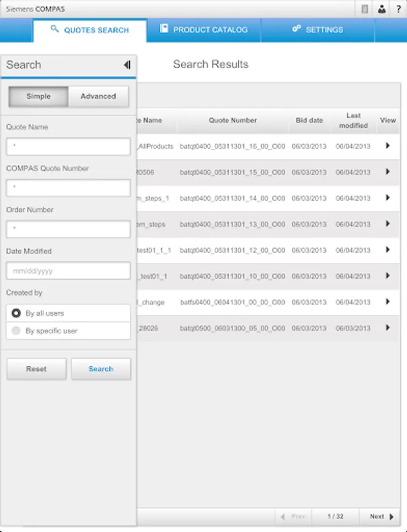View quote batfs0400_06041301_00_00_C00 arrow

pyautogui.click(x=388, y=301)
